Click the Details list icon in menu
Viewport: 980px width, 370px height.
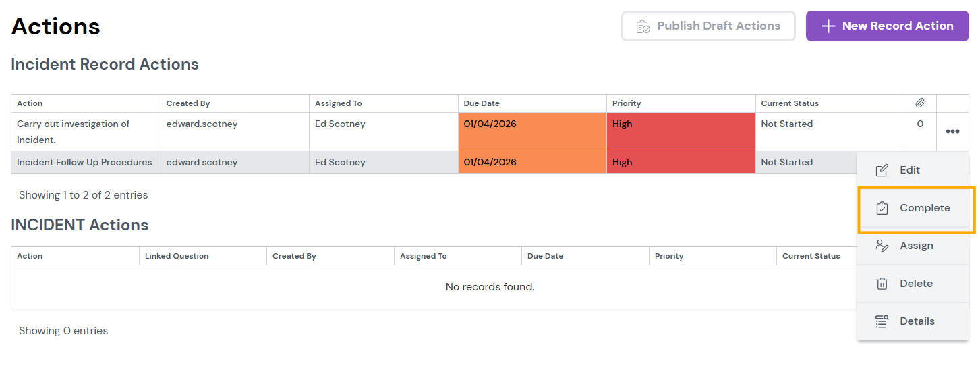(882, 321)
